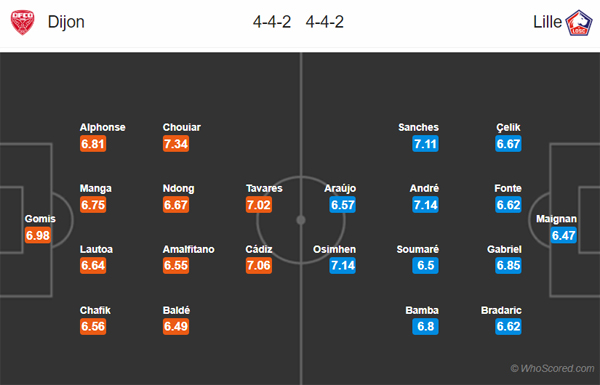Select Sanches' 7.11 rating badge
The height and width of the screenshot is (385, 600).
(426, 144)
